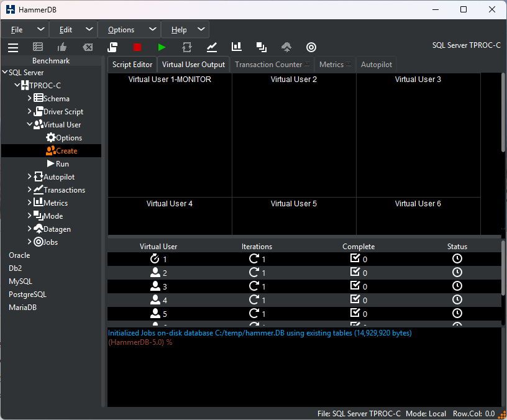
Task: Open the Transaction Counter toolbar chart icon
Action: (212, 47)
